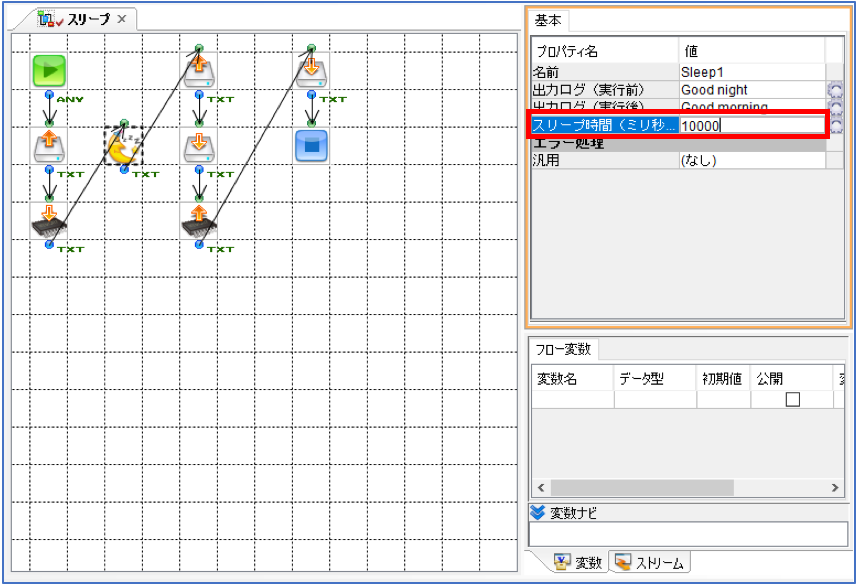857x586 pixels.
Task: Click the right arrow of horizontal scrollbar
Action: click(x=835, y=488)
